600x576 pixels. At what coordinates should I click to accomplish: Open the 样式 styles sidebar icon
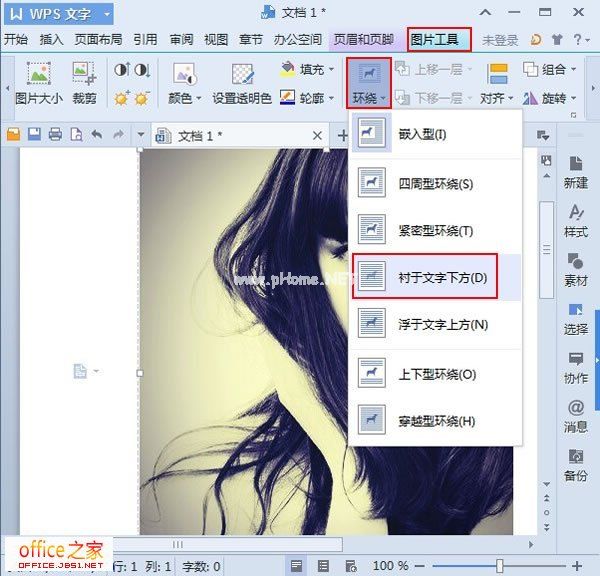point(576,219)
